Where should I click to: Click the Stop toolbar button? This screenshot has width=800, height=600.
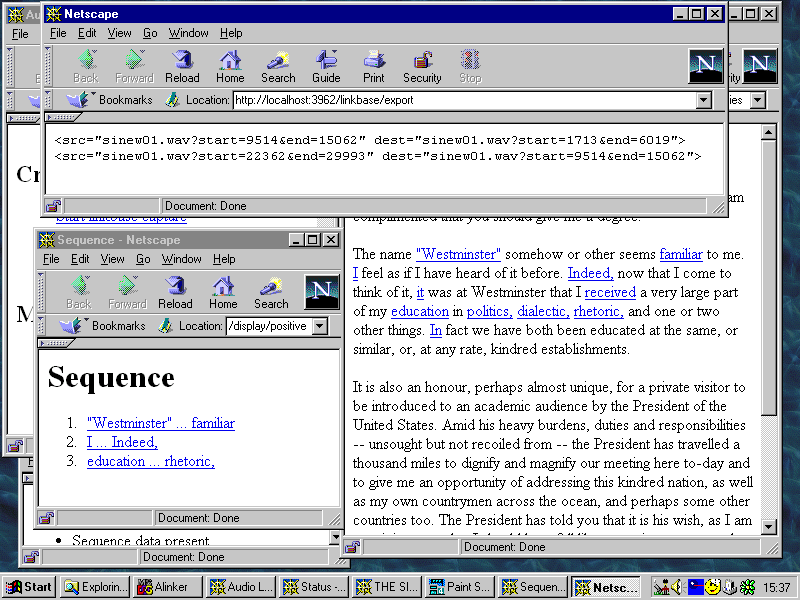[x=470, y=66]
